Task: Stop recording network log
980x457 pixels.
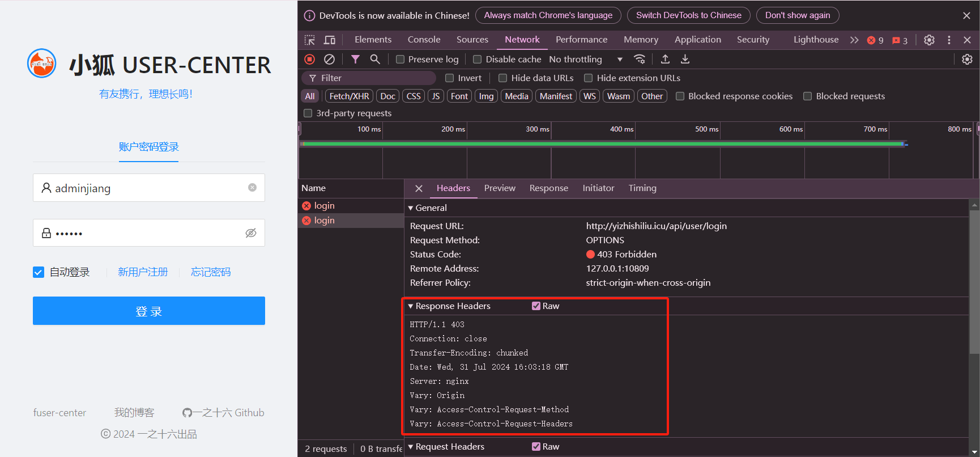Action: pos(310,59)
